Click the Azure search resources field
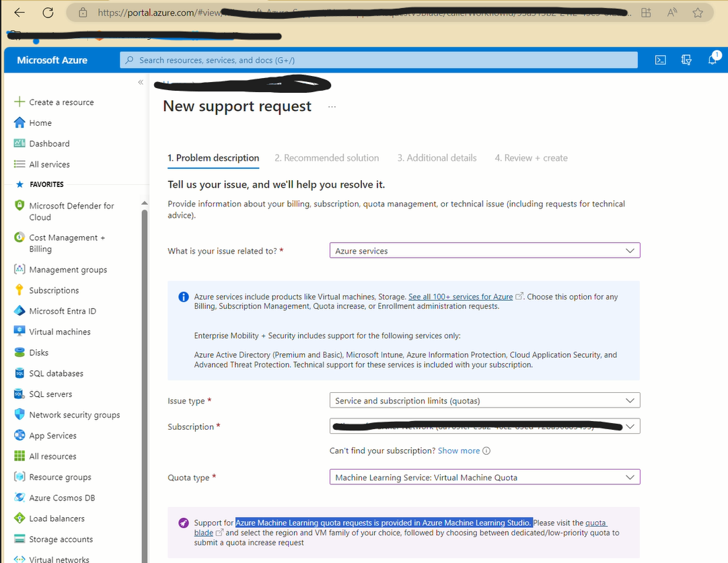This screenshot has height=563, width=728. 378,60
